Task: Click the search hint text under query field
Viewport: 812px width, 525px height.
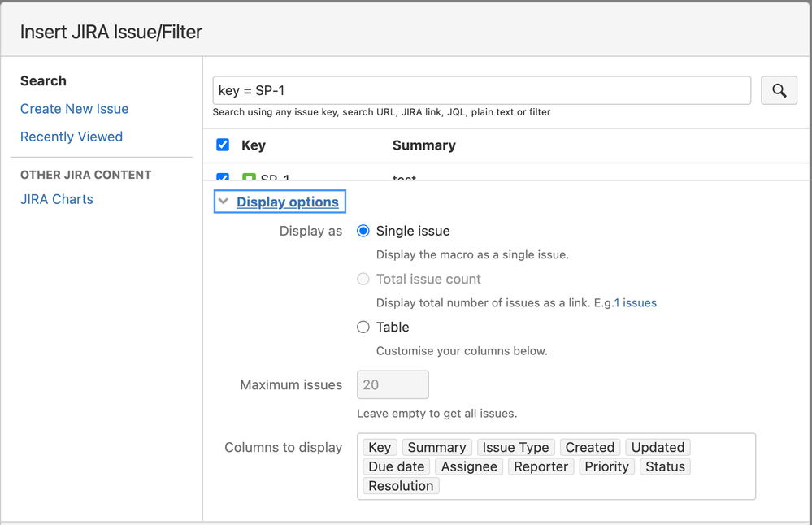Action: click(x=382, y=112)
